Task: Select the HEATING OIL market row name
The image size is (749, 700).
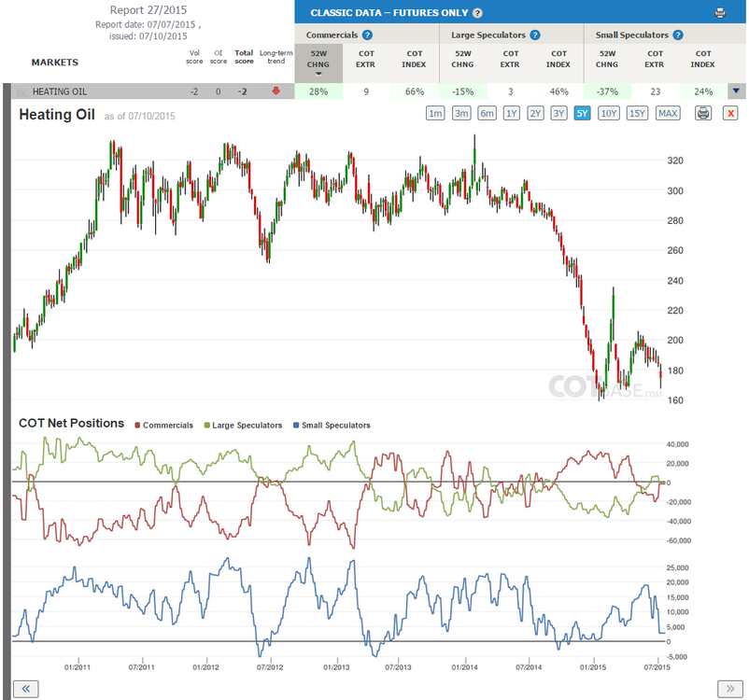Action: click(60, 91)
